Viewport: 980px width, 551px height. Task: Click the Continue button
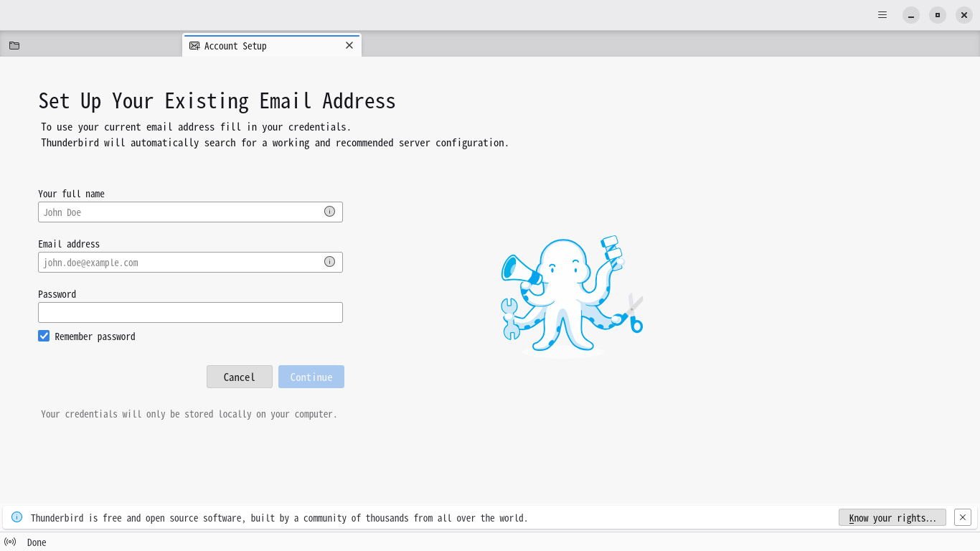[311, 377]
